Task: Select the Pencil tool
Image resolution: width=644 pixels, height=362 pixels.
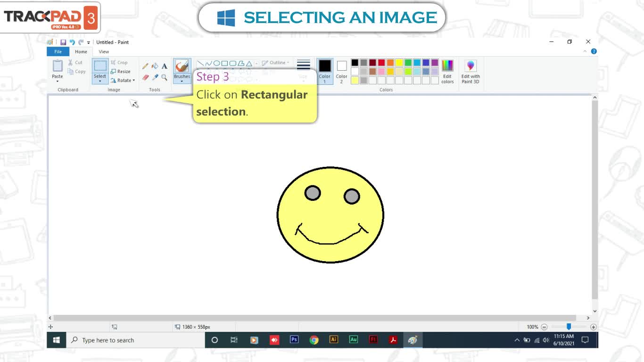Action: (x=145, y=66)
